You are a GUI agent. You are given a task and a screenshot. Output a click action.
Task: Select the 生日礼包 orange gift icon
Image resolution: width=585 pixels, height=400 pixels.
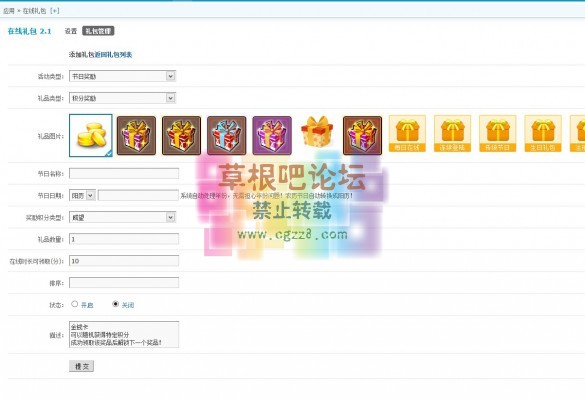point(543,134)
